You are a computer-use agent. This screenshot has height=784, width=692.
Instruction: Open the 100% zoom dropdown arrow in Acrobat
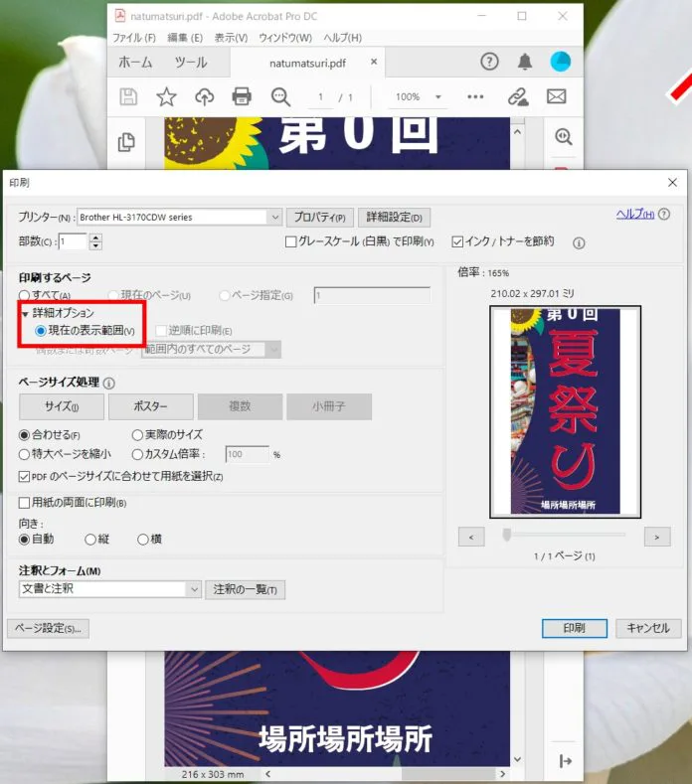(x=438, y=97)
